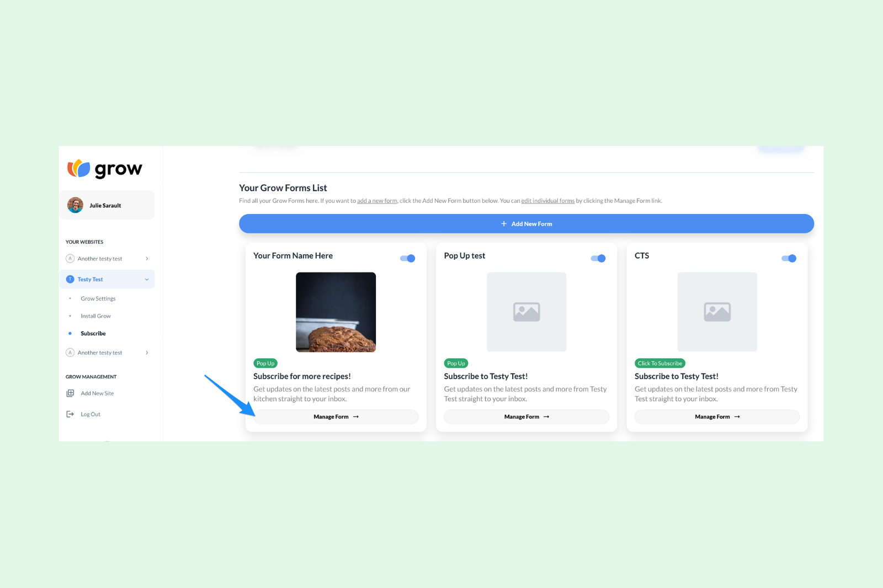Click Log Out label
Viewport: 883px width, 588px height.
pos(91,414)
